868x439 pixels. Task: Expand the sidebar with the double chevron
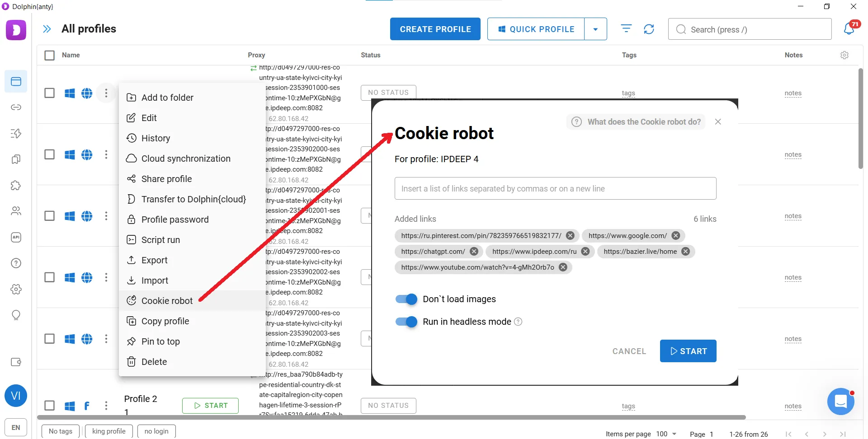tap(47, 29)
